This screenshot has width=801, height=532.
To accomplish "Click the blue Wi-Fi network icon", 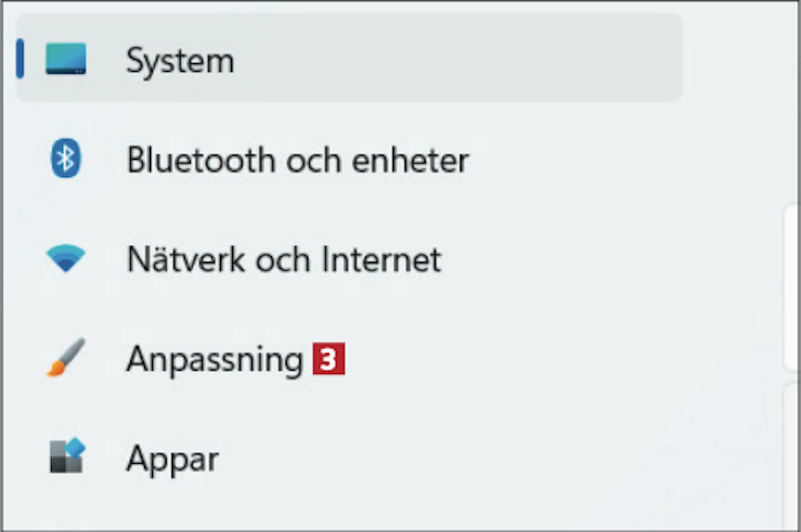I will point(66,259).
